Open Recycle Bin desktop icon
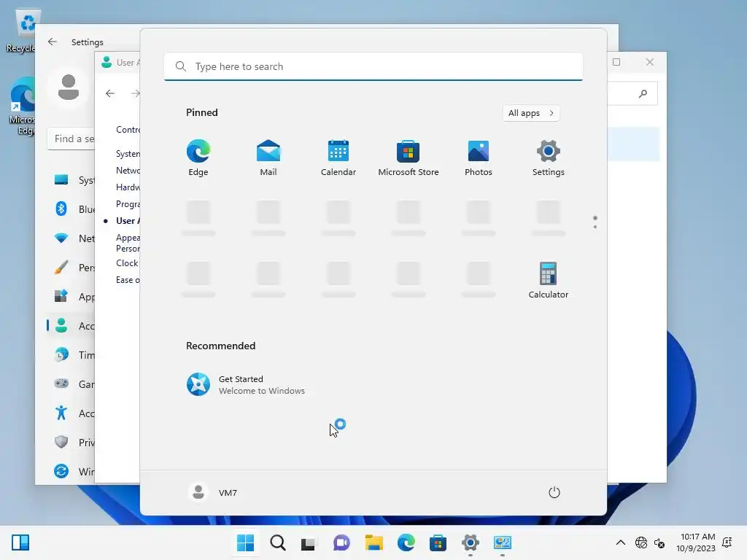This screenshot has width=747, height=560. click(x=21, y=31)
